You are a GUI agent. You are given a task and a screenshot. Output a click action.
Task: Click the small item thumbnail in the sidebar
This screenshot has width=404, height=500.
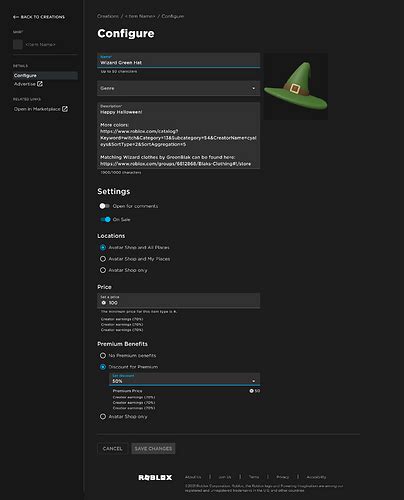18,44
